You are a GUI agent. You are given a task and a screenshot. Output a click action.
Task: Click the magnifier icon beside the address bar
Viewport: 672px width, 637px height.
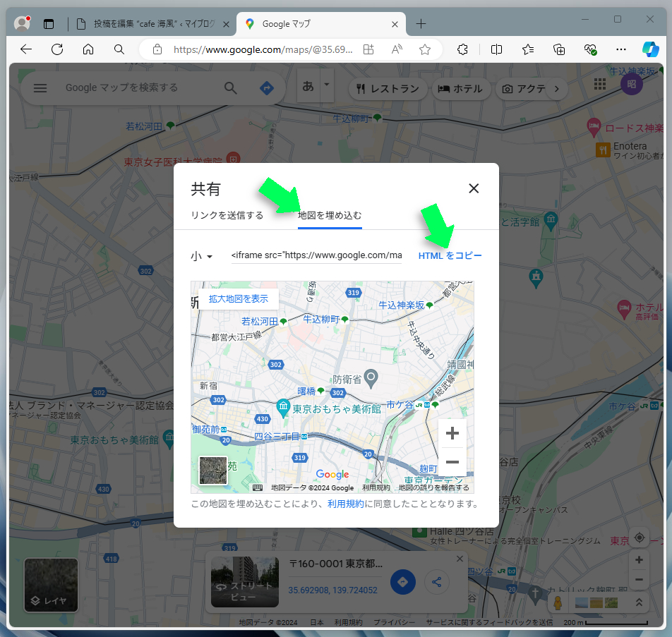pos(119,49)
